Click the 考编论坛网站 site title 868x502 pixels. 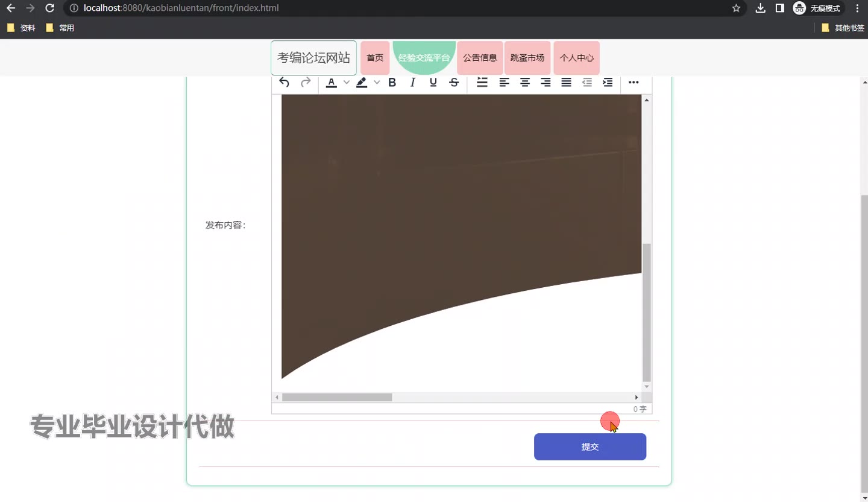click(313, 58)
